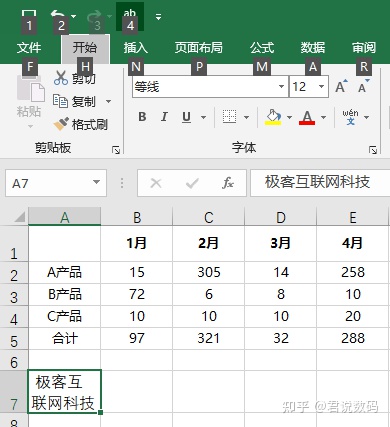
Task: Open the 插入 ribbon tab
Action: [x=135, y=48]
